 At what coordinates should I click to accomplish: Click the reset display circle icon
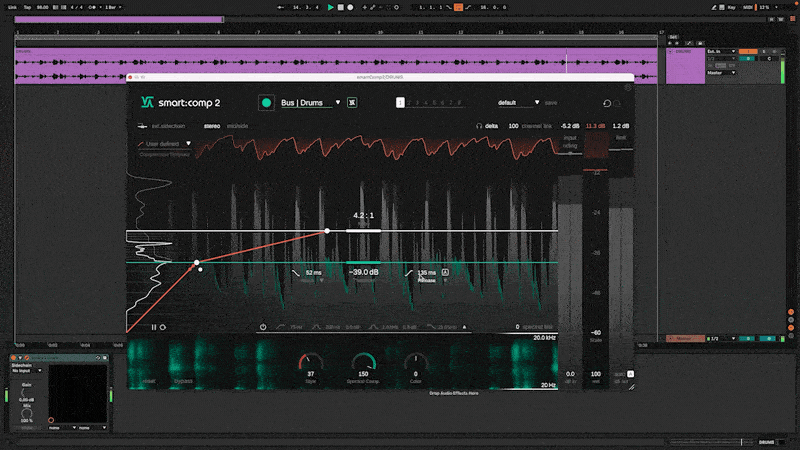pos(163,327)
